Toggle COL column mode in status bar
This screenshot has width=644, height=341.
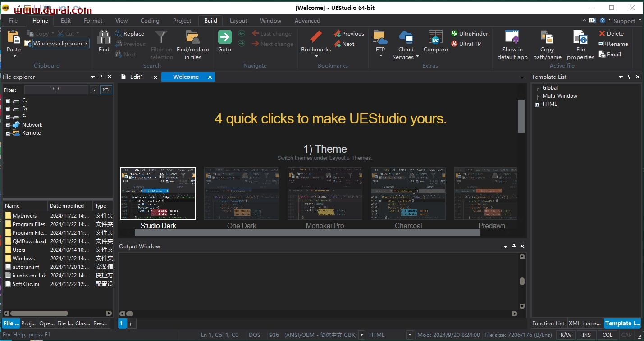pos(607,335)
